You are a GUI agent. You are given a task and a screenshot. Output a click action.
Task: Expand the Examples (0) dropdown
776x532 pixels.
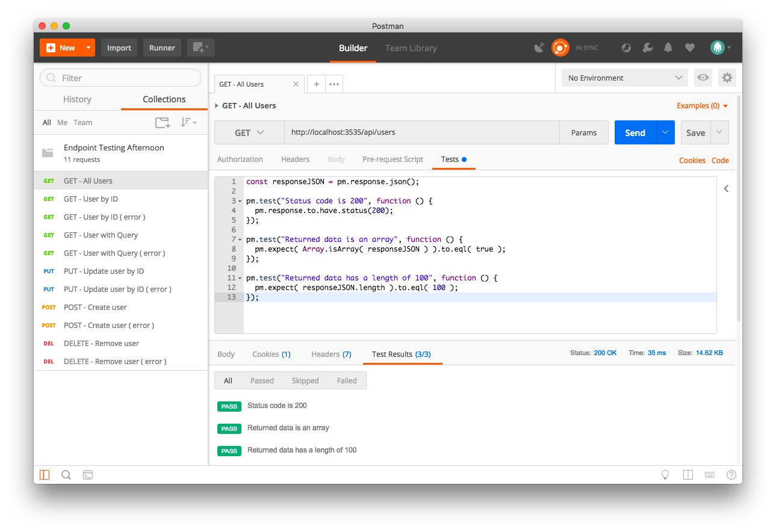pyautogui.click(x=702, y=105)
